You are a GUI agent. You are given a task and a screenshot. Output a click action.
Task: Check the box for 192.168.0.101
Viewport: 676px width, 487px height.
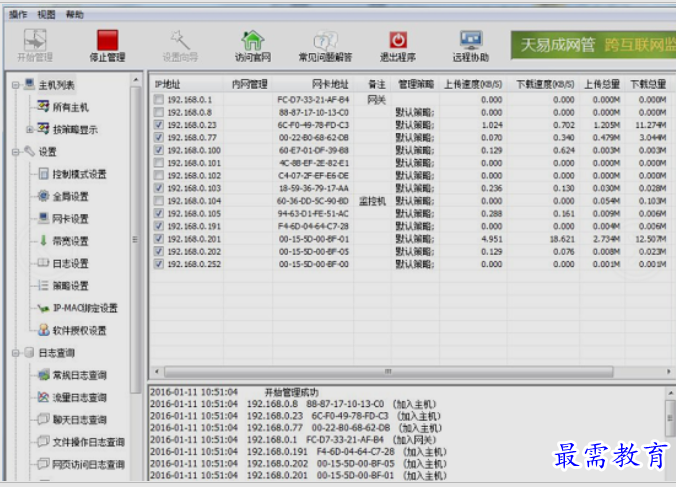[159, 163]
